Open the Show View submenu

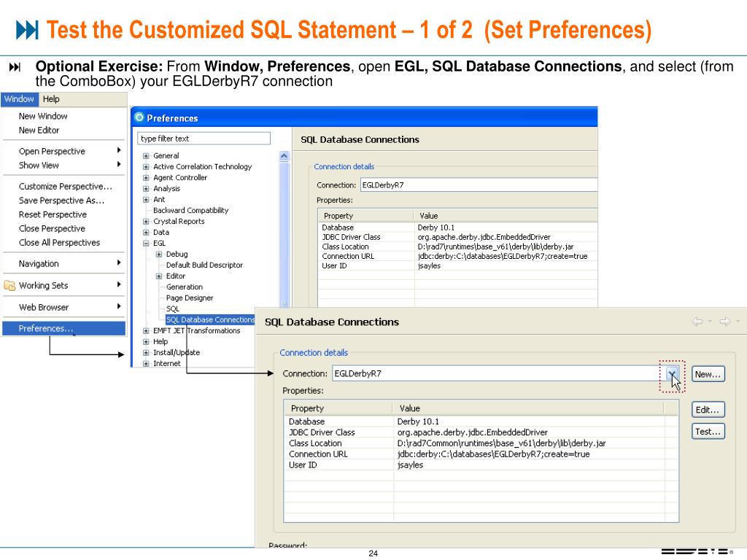(x=39, y=166)
